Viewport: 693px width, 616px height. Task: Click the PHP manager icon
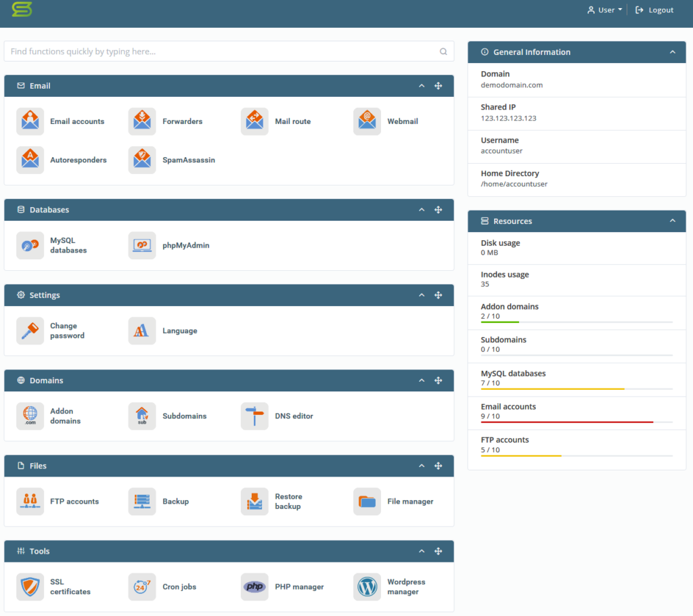pos(254,587)
